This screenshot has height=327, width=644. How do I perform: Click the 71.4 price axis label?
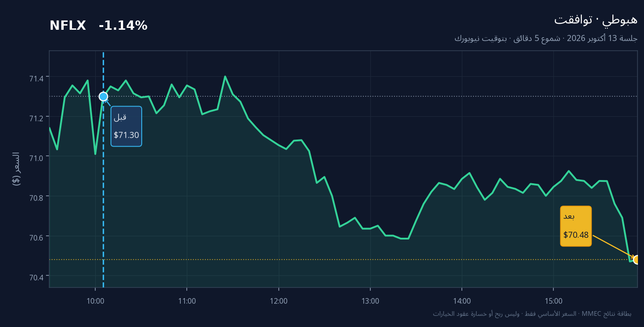coord(36,79)
